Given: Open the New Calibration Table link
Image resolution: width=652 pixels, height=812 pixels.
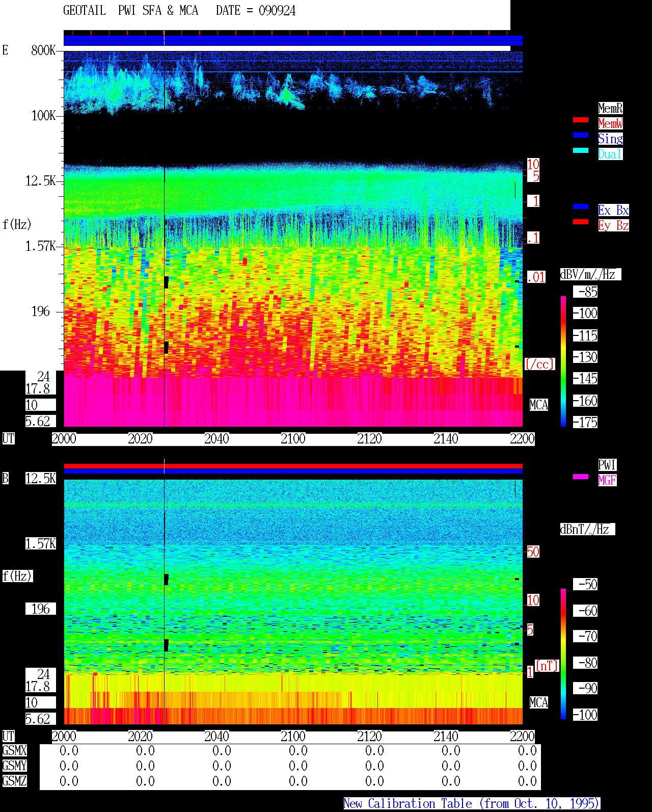Looking at the screenshot, I should pyautogui.click(x=472, y=803).
